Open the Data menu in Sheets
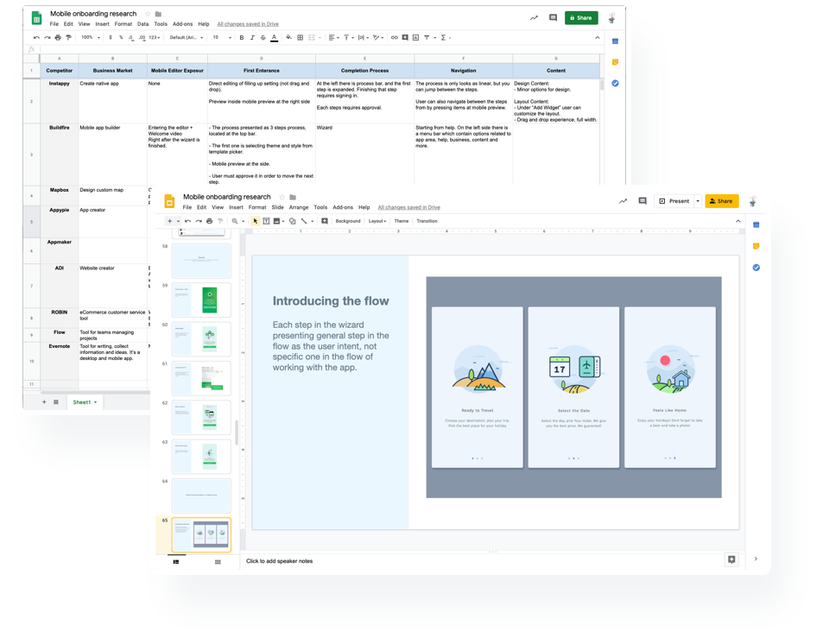 click(x=142, y=24)
